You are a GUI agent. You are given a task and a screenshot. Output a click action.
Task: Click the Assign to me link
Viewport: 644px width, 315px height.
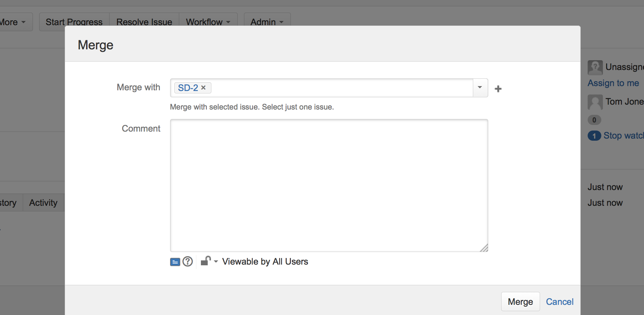[613, 83]
